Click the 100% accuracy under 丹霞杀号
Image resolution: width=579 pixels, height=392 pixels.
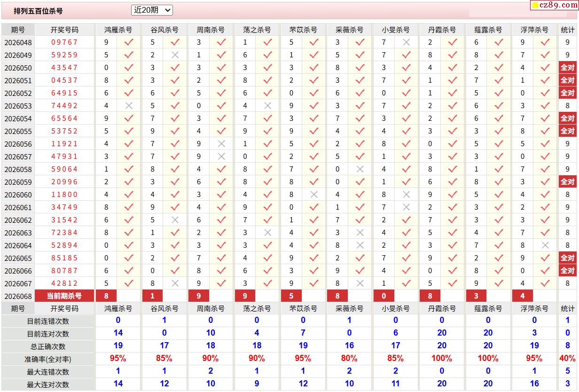click(x=442, y=358)
